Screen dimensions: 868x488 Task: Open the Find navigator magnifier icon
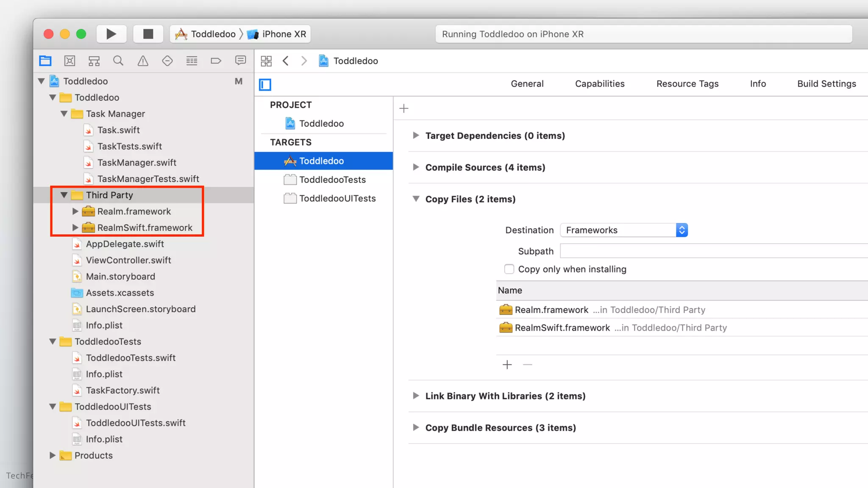tap(118, 61)
